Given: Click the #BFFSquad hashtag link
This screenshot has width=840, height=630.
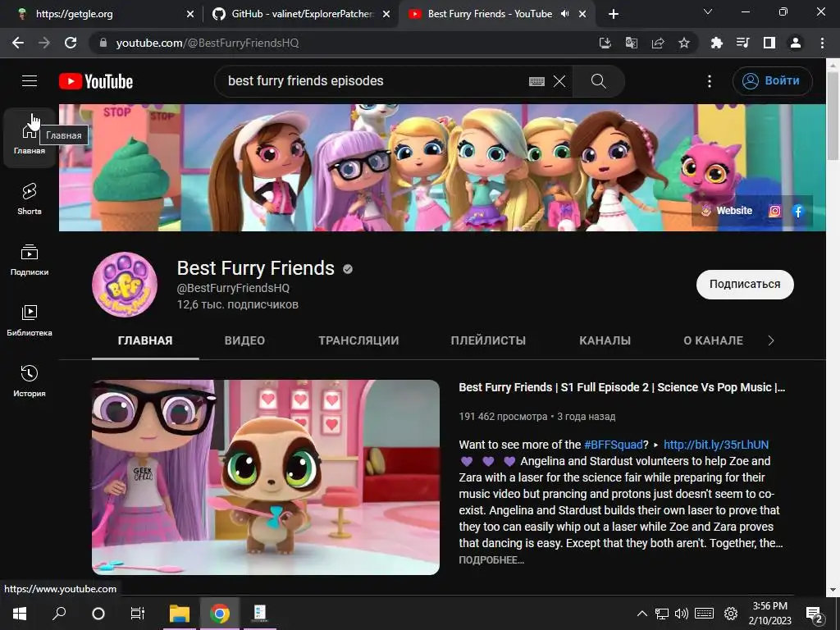Looking at the screenshot, I should tap(613, 445).
